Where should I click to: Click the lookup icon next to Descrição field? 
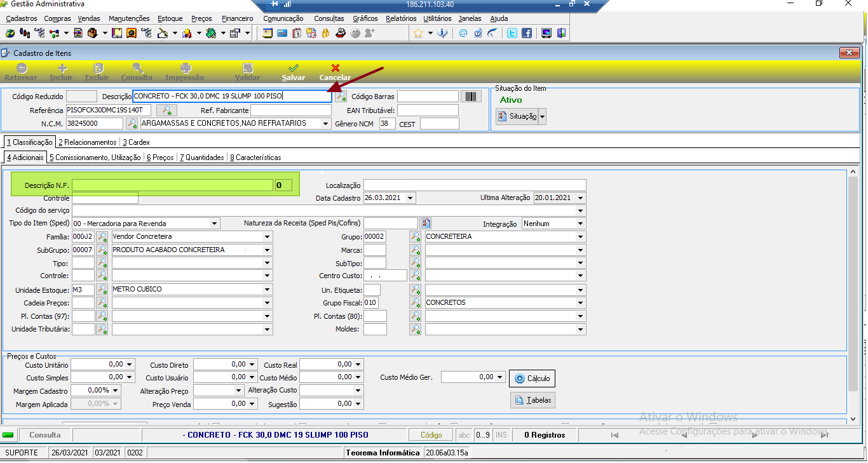[x=341, y=97]
